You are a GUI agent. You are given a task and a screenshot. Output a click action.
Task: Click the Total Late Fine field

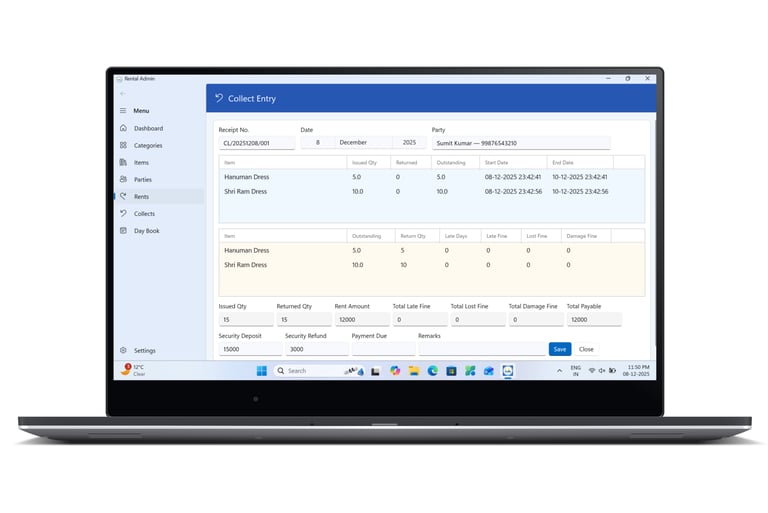420,319
